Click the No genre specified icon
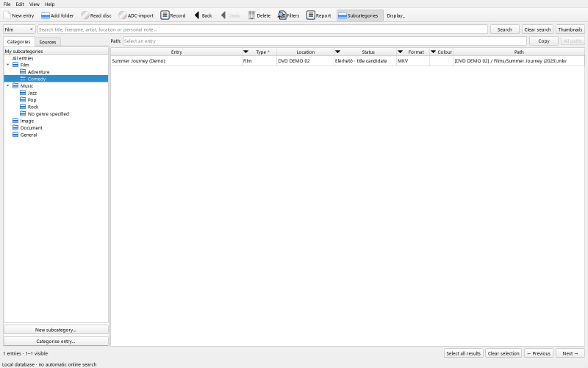The height and width of the screenshot is (368, 588). pyautogui.click(x=23, y=114)
